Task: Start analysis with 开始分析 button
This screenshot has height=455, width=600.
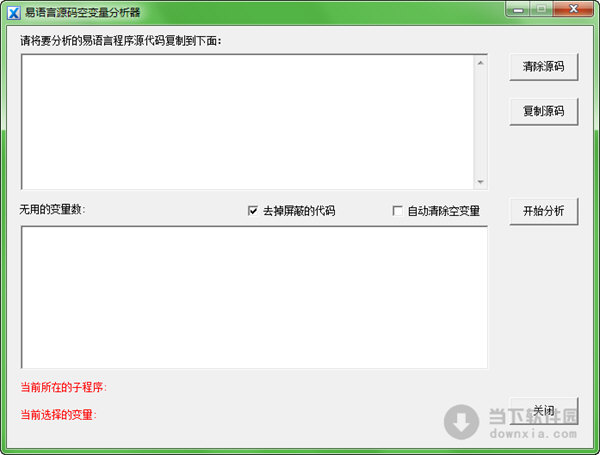Action: [543, 211]
